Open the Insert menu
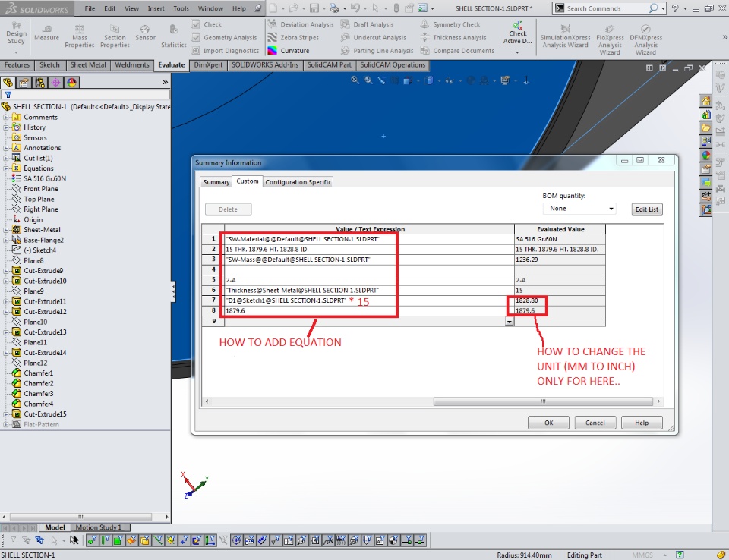 156,8
